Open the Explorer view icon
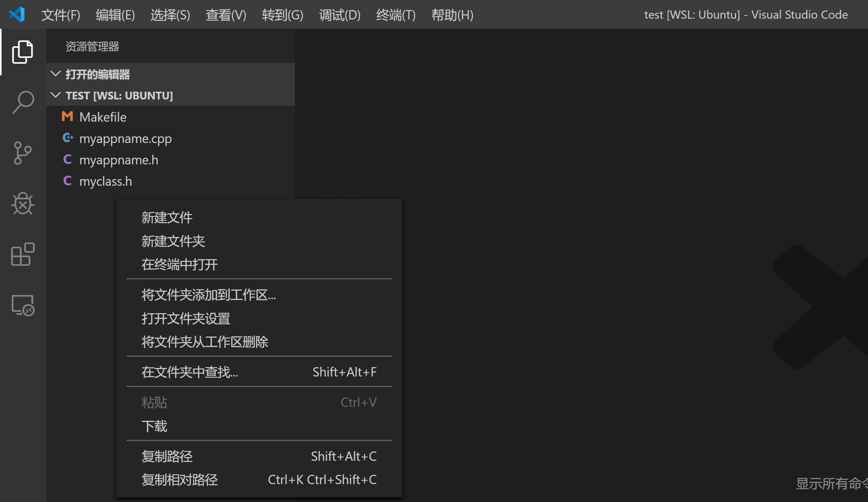 tap(22, 51)
